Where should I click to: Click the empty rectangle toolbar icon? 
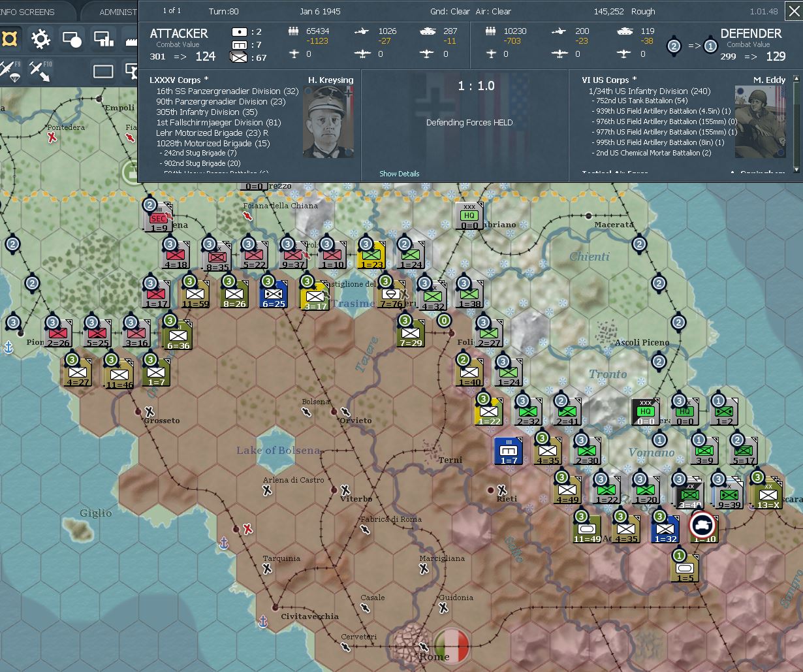(103, 71)
